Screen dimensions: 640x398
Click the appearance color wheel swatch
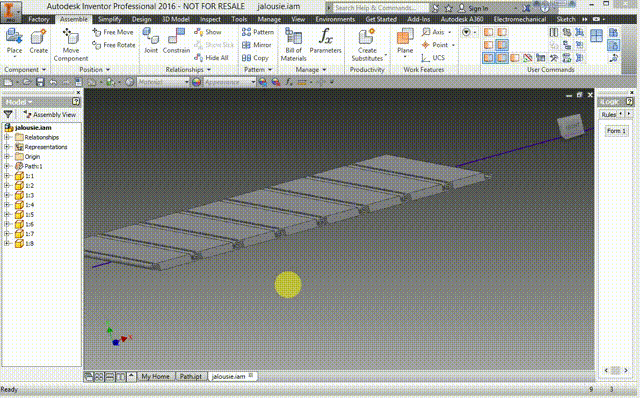point(196,82)
